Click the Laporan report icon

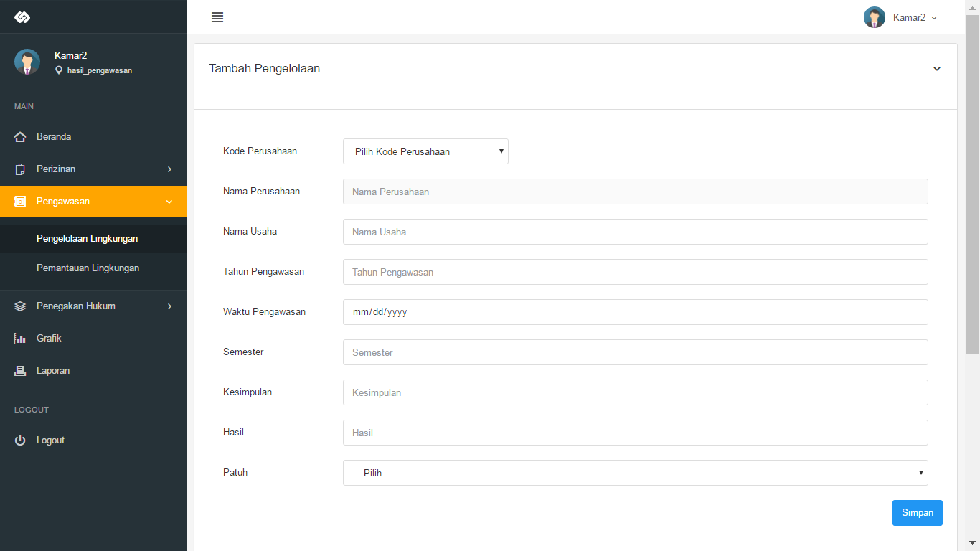(20, 371)
